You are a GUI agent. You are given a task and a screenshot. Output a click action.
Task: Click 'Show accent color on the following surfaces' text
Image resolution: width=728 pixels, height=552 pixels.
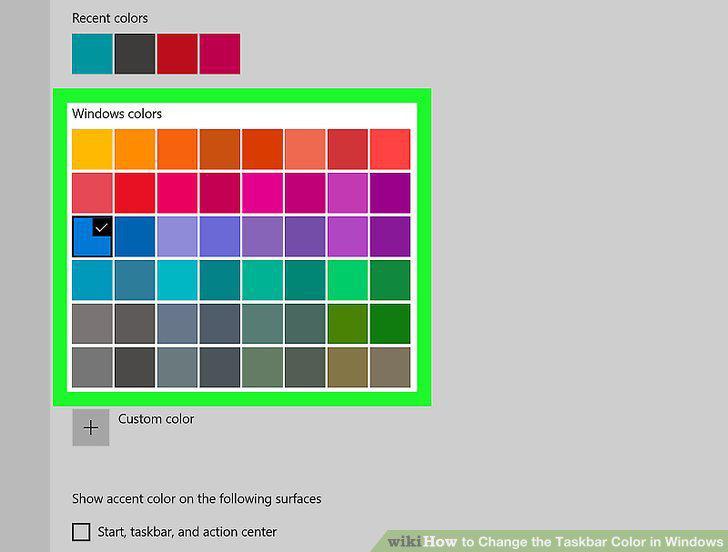(196, 499)
